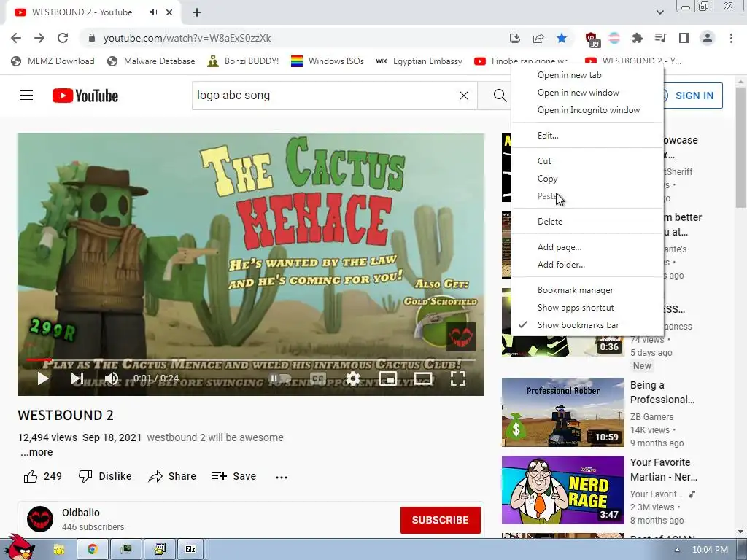This screenshot has height=560, width=747.
Task: Like the video with 249 likes
Action: pyautogui.click(x=43, y=476)
